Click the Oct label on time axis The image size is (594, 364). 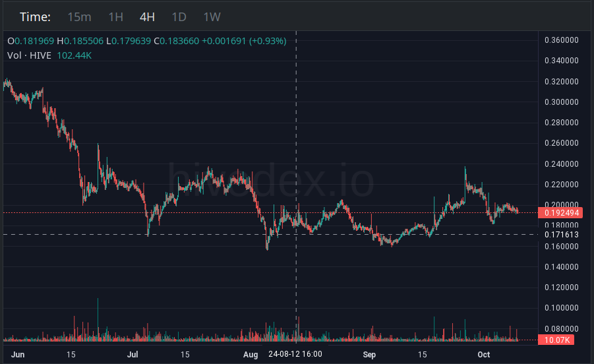point(483,355)
